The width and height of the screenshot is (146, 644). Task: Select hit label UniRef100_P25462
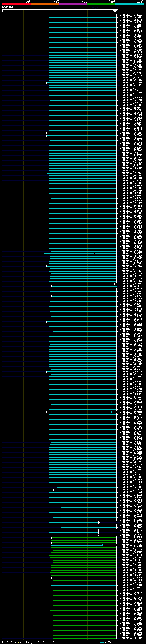tap(131, 467)
